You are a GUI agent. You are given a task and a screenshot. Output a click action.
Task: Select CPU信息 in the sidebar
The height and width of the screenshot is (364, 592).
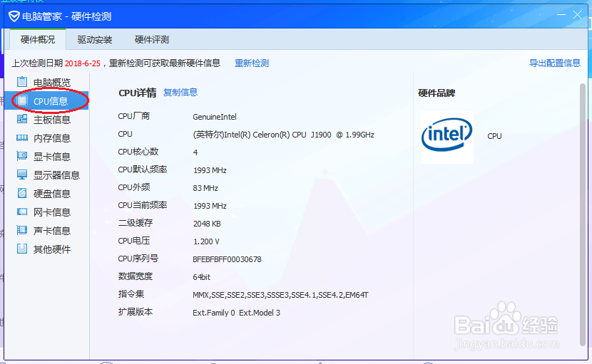pos(46,100)
